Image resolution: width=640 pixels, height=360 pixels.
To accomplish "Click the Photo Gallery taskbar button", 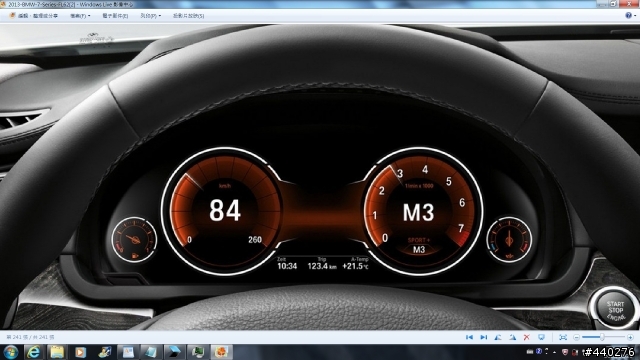I will pyautogui.click(x=222, y=352).
